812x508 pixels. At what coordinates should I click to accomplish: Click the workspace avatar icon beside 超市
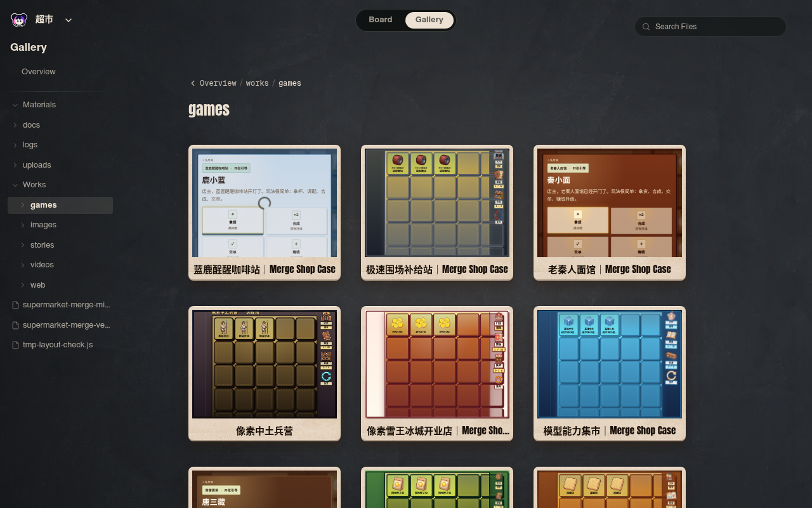[19, 20]
